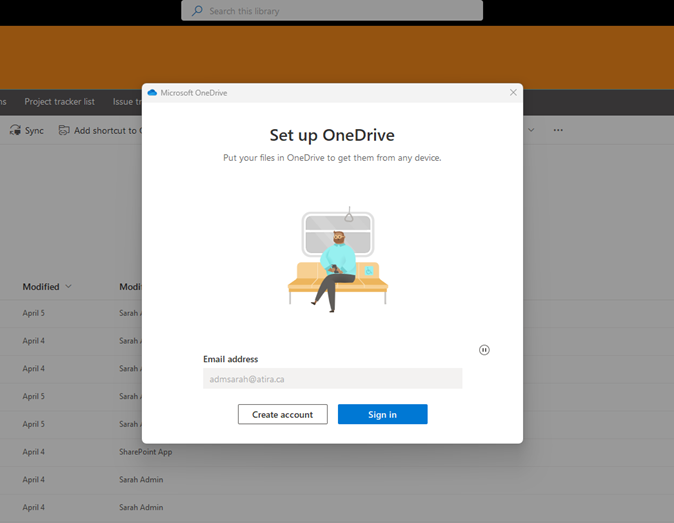674x523 pixels.
Task: Close the Microsoft OneDrive dialog
Action: pos(513,92)
